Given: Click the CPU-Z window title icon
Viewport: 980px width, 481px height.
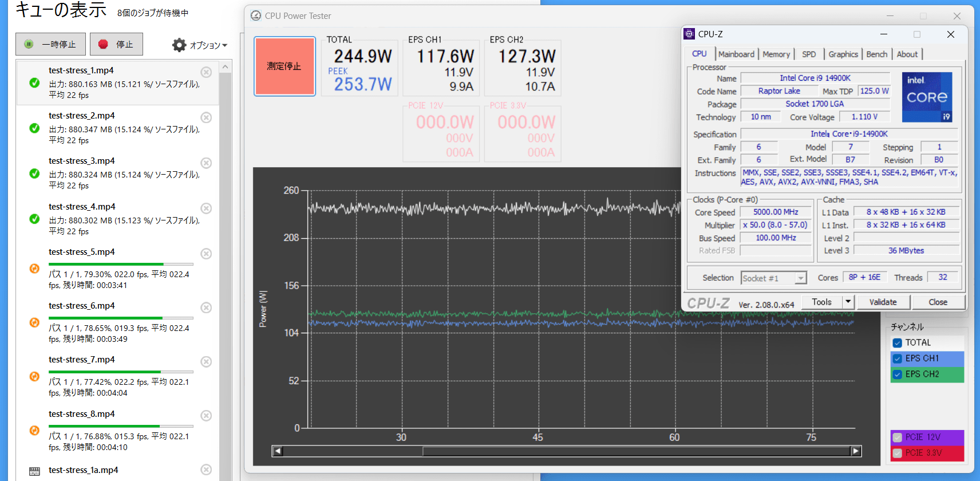Looking at the screenshot, I should point(689,34).
